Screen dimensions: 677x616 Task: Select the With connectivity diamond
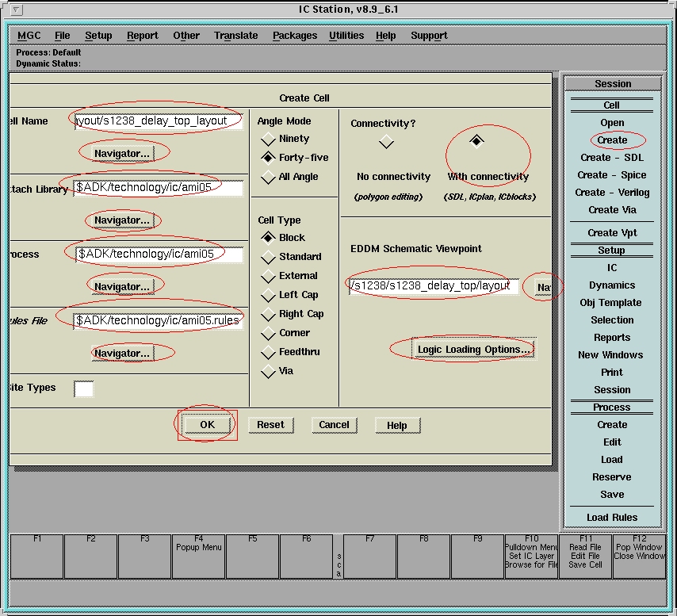[476, 141]
